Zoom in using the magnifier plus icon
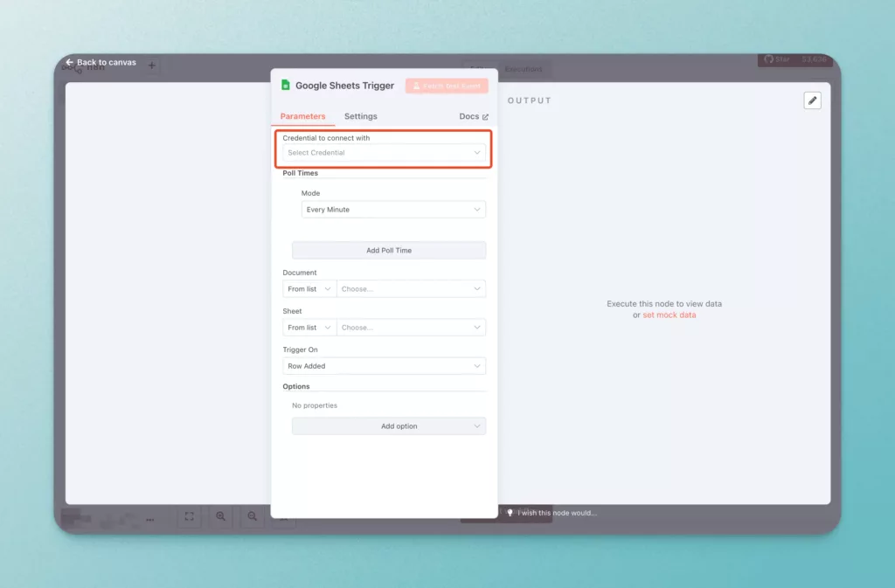Screen dimensions: 895x588 221,516
